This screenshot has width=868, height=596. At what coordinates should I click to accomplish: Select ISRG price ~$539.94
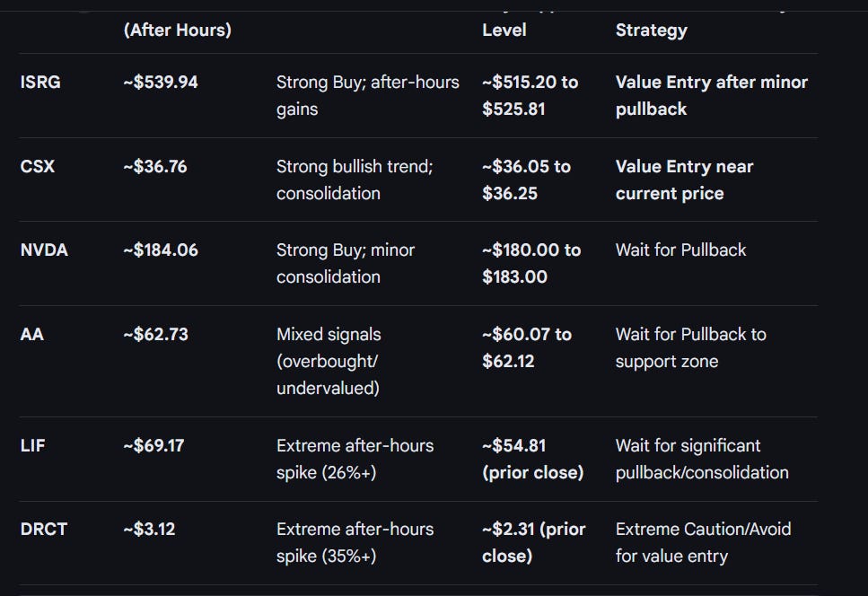(161, 83)
